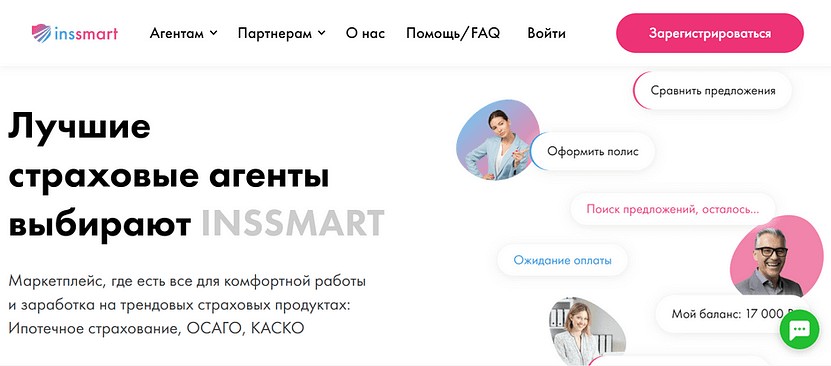The height and width of the screenshot is (366, 831).
Task: Select the Сравнить предложения pill
Action: (713, 91)
